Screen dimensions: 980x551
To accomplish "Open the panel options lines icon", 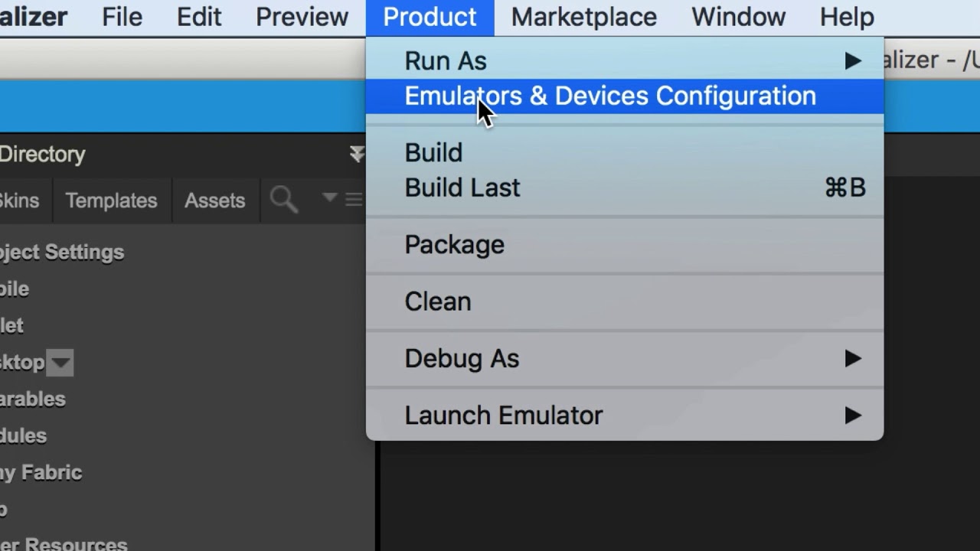I will [x=354, y=200].
